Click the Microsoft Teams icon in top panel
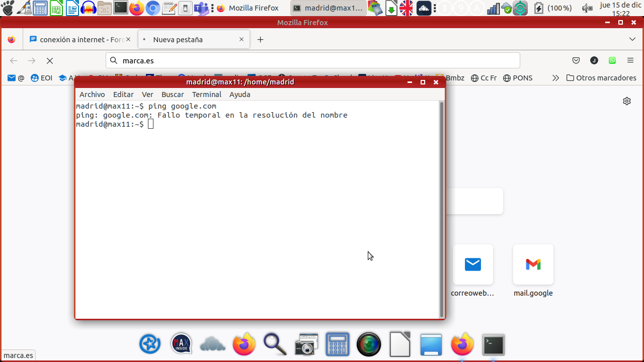Image resolution: width=644 pixels, height=362 pixels. tap(201, 8)
